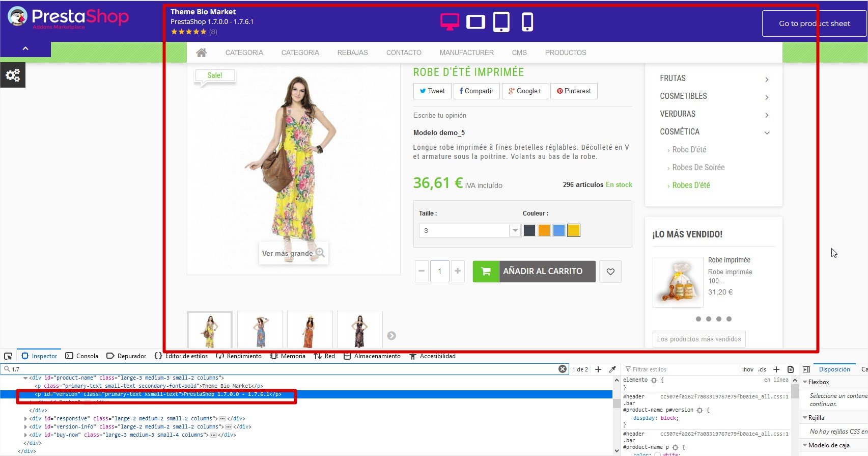Go to the store home icon

pyautogui.click(x=202, y=52)
